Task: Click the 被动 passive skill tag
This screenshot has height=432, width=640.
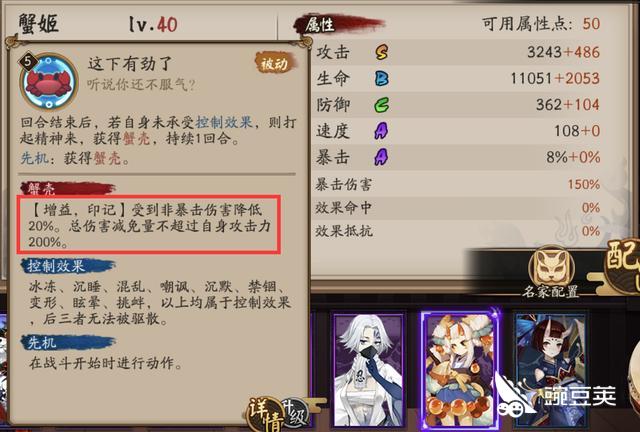Action: (275, 63)
